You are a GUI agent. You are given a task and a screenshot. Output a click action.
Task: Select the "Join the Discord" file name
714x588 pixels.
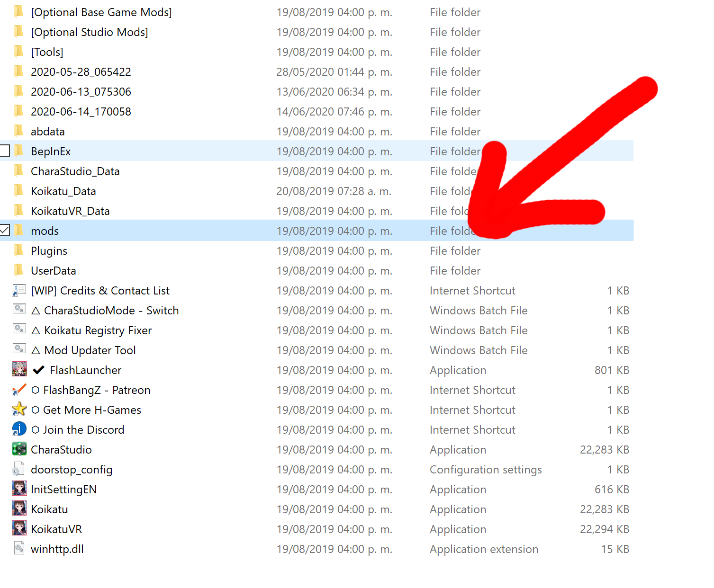click(84, 430)
